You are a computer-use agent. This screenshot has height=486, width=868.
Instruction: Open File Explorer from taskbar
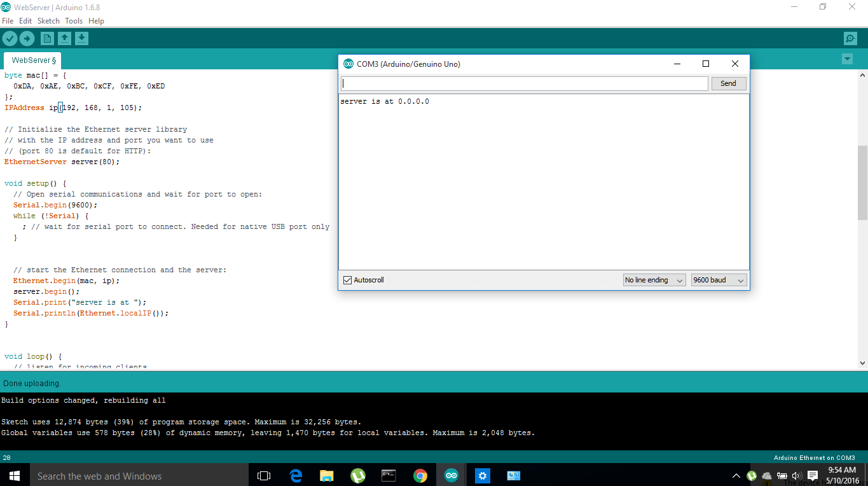pyautogui.click(x=327, y=475)
